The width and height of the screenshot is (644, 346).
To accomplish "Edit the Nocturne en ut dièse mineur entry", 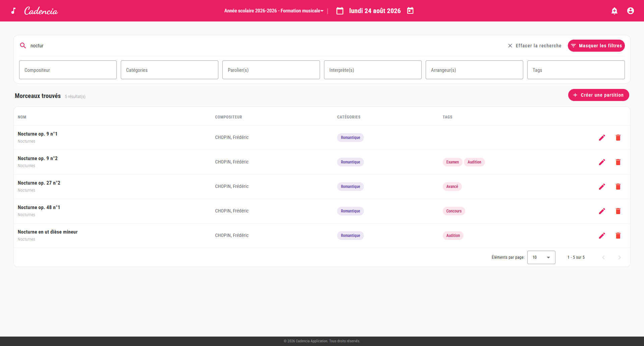I will [x=602, y=236].
